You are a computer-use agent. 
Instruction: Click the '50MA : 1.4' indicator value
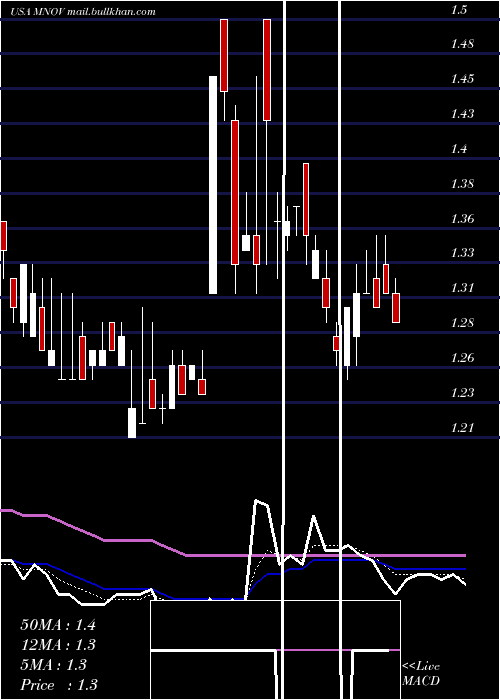[x=58, y=625]
